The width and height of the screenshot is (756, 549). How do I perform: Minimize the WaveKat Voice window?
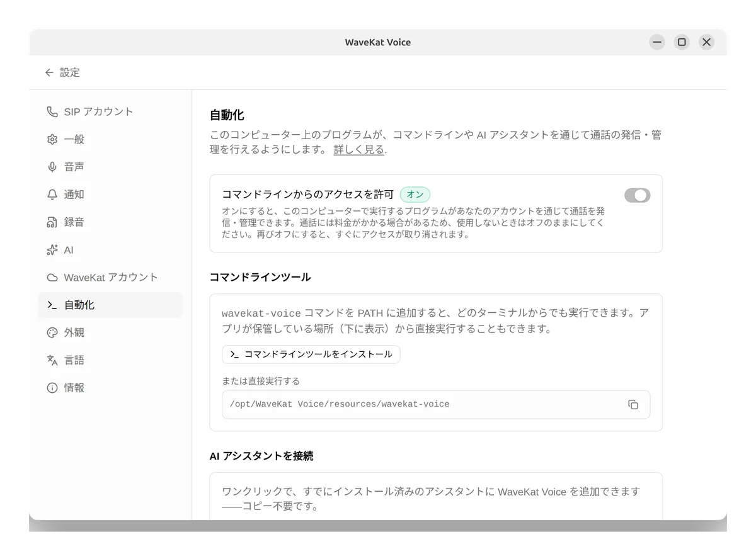657,42
